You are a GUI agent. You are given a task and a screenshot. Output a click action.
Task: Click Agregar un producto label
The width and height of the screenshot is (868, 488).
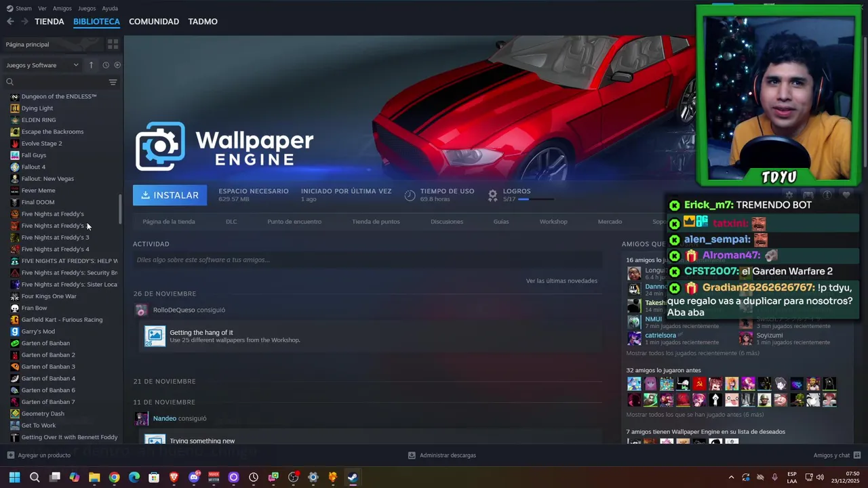click(44, 455)
